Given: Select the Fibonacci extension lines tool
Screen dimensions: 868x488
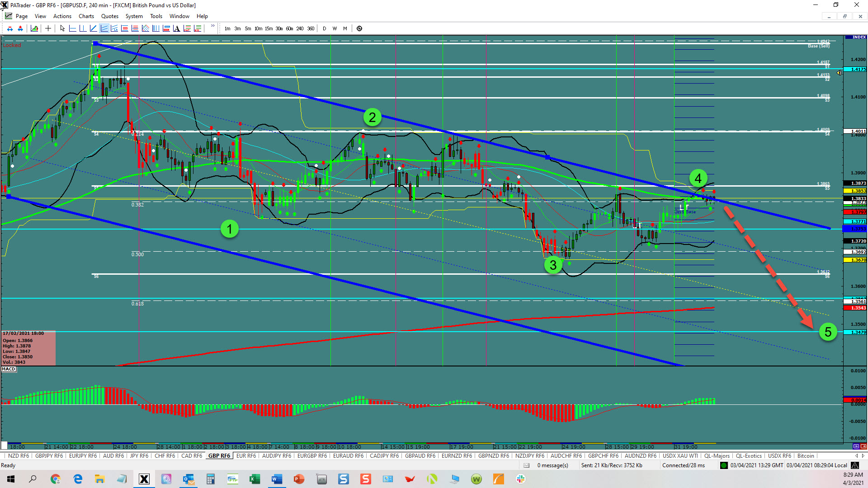Looking at the screenshot, I should [135, 28].
